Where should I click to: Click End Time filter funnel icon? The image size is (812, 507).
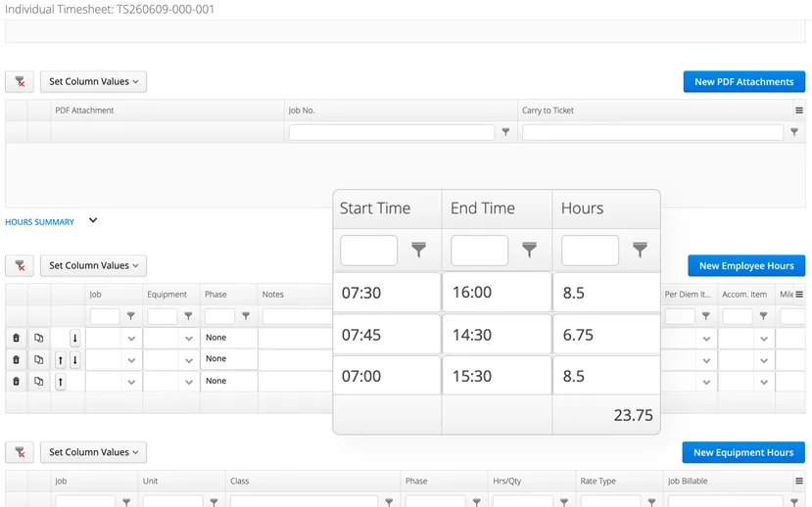[x=529, y=250]
